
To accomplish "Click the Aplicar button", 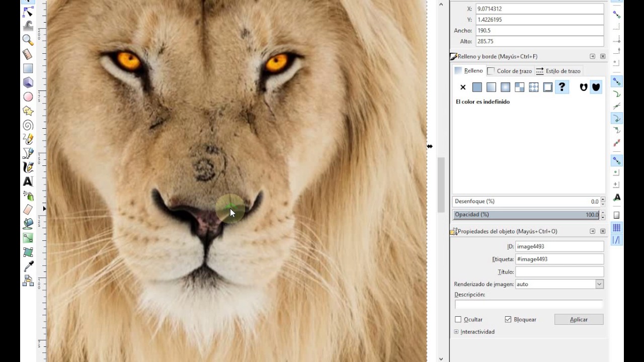I will click(579, 319).
